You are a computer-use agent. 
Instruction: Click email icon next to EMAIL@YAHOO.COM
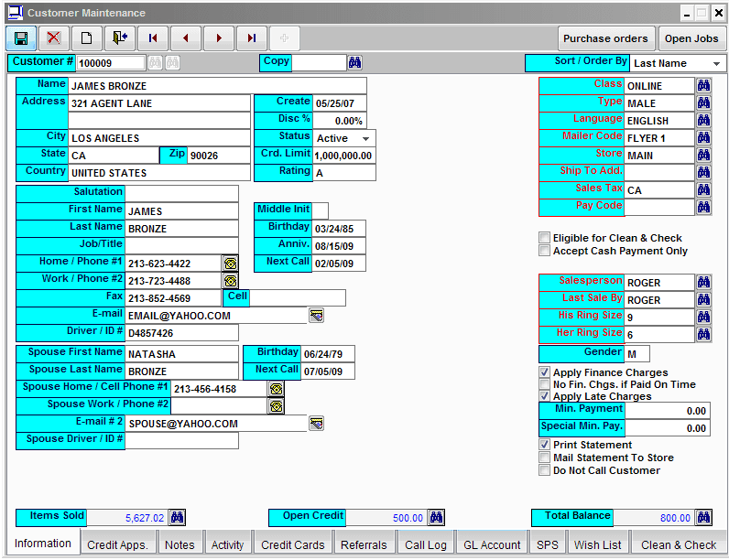316,316
